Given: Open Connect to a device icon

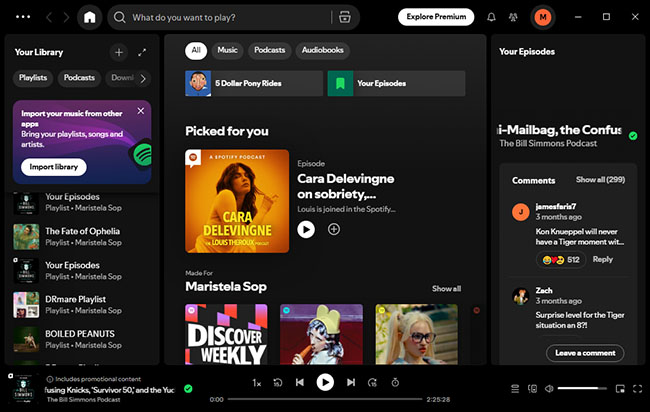Looking at the screenshot, I should pyautogui.click(x=532, y=389).
